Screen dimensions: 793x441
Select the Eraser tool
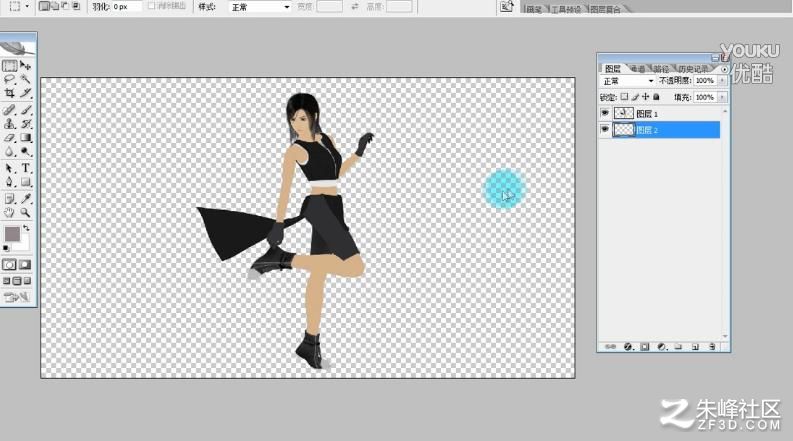[x=10, y=138]
